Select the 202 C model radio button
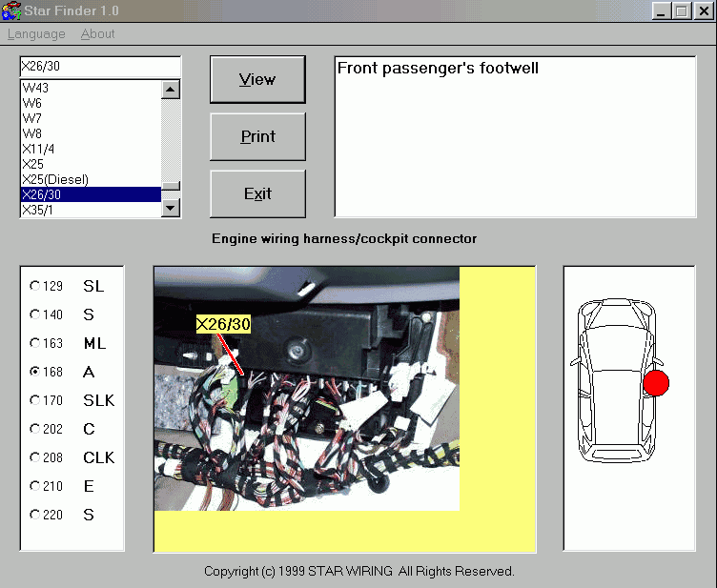Image resolution: width=717 pixels, height=588 pixels. (34, 429)
